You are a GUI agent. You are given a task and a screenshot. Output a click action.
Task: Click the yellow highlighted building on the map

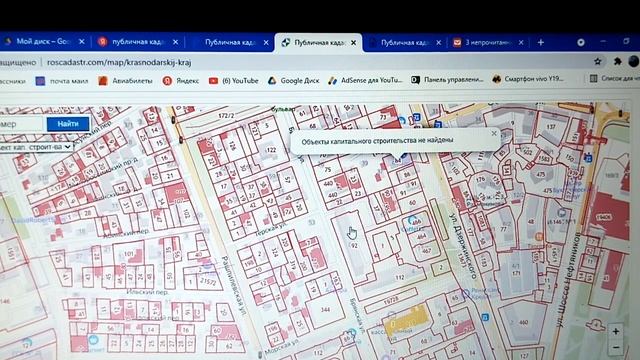coord(407,320)
